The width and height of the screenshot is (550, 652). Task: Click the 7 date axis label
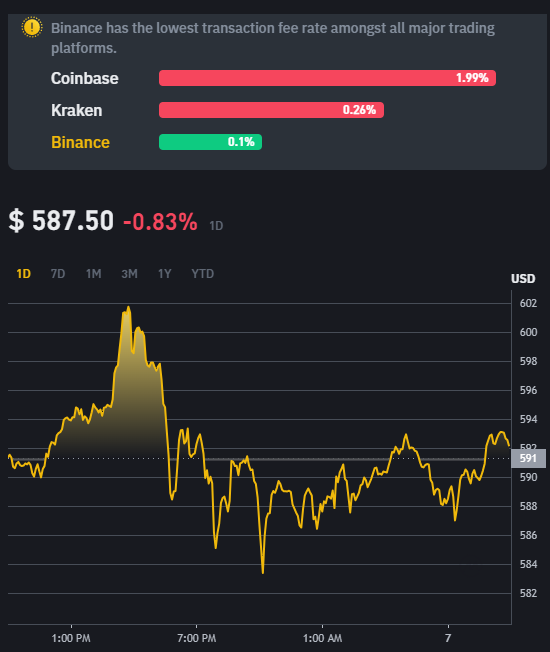click(x=448, y=638)
